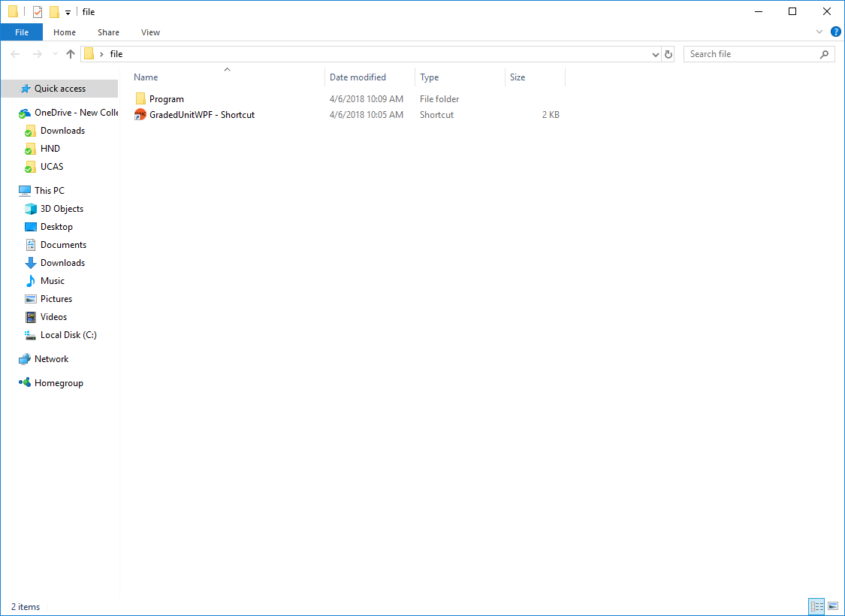The height and width of the screenshot is (616, 845).
Task: Click the Up one level arrow
Action: 71,54
